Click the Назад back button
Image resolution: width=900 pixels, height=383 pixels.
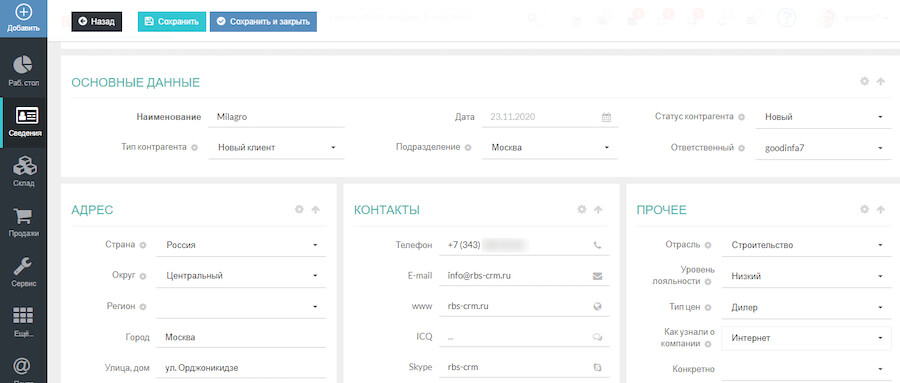point(96,21)
